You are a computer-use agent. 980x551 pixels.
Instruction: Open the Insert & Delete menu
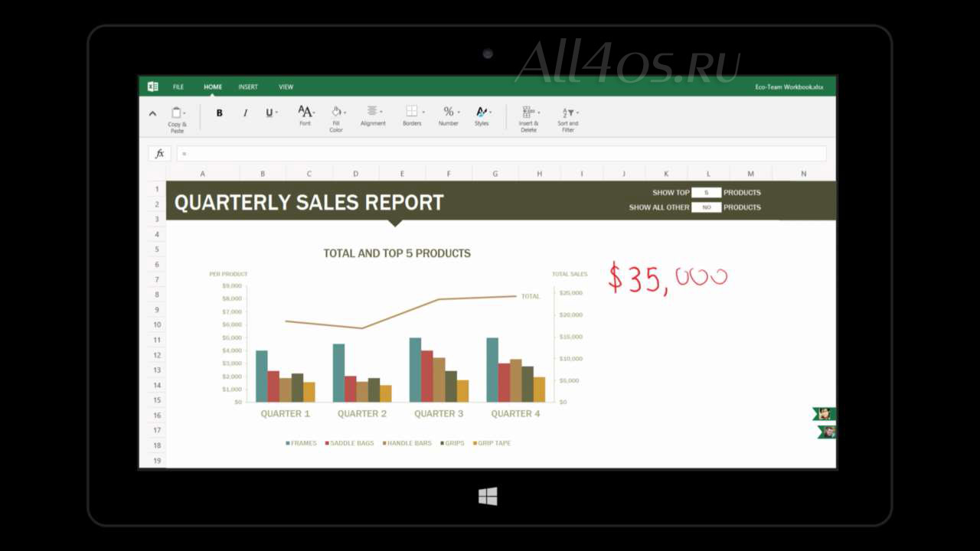tap(529, 119)
